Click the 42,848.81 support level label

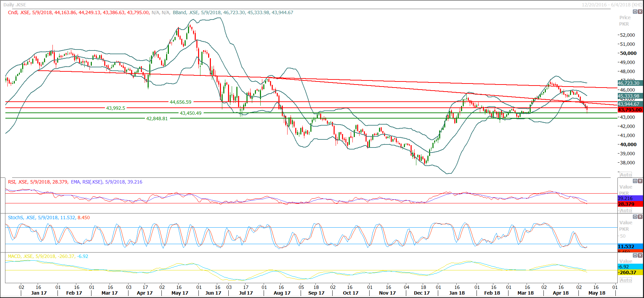[157, 119]
